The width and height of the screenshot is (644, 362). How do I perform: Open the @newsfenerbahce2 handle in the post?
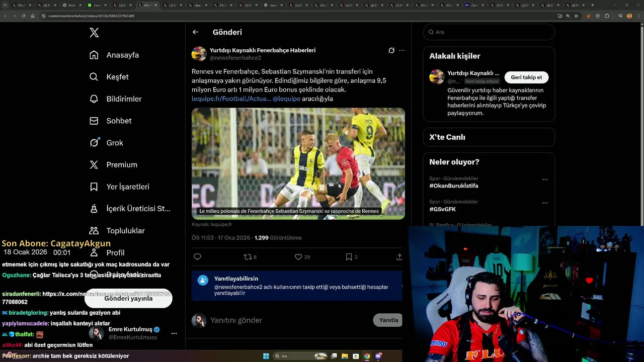(x=235, y=58)
